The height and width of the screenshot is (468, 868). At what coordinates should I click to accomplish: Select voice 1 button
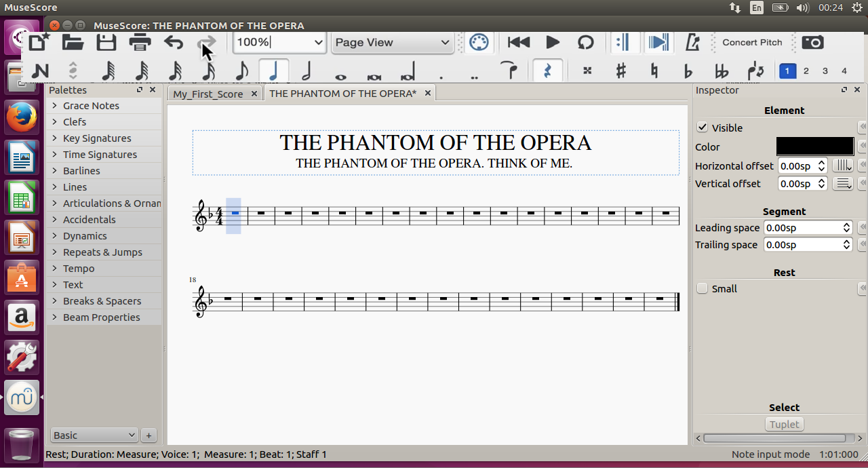[787, 71]
